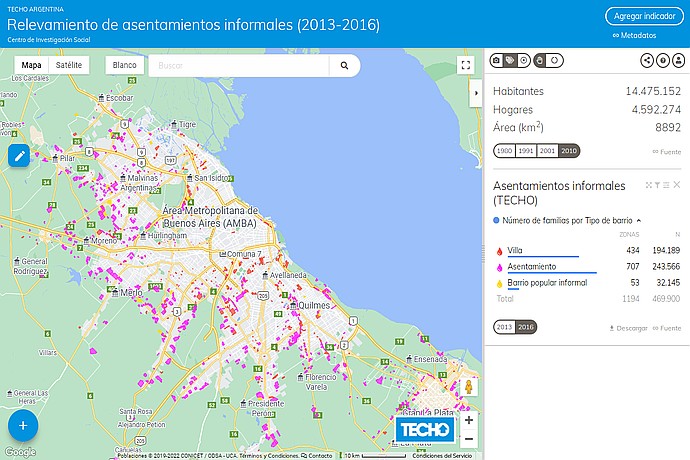
Task: Select census year 2001
Action: point(547,151)
